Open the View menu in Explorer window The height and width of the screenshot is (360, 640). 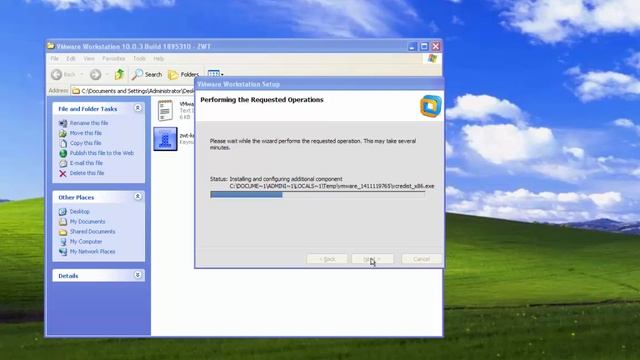[89, 59]
